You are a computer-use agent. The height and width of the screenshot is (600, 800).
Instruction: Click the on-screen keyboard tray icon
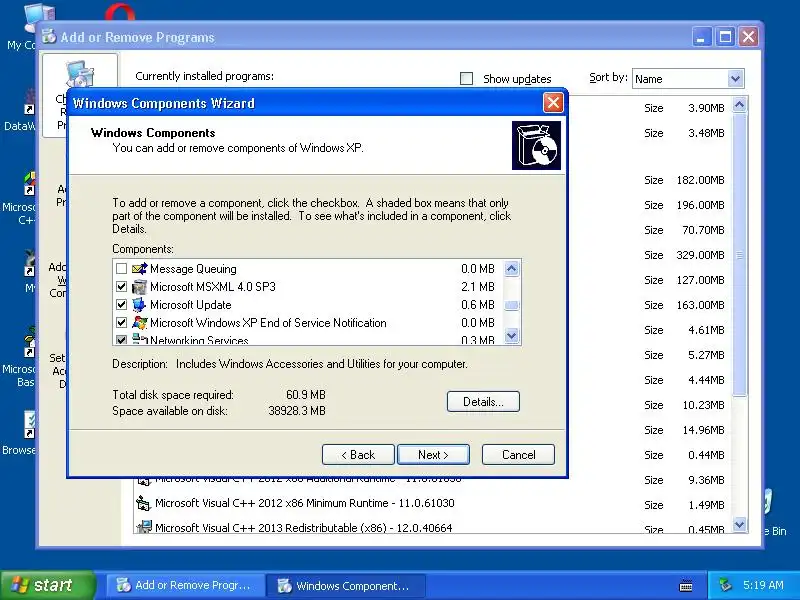pos(686,586)
